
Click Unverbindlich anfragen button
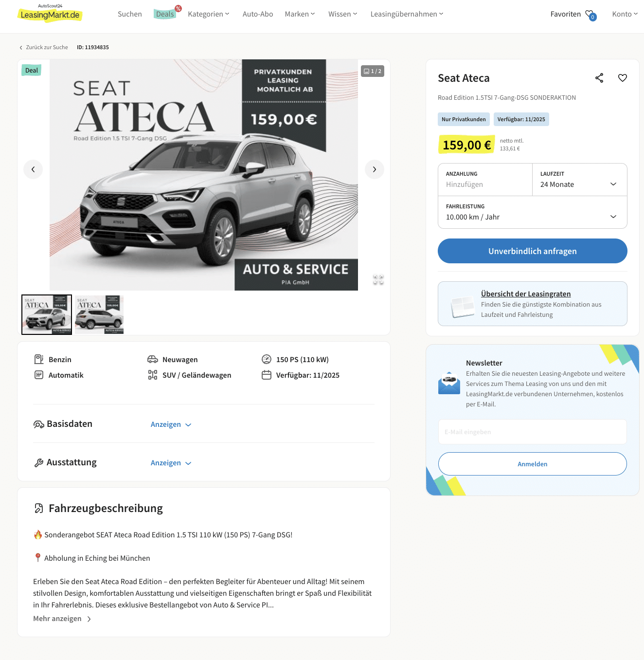click(x=533, y=251)
